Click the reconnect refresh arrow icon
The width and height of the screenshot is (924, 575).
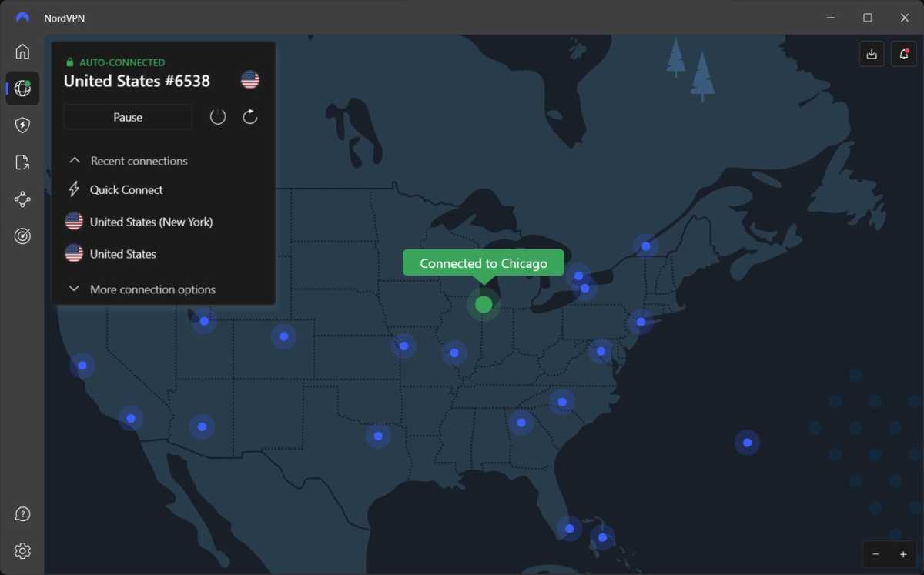[x=249, y=117]
